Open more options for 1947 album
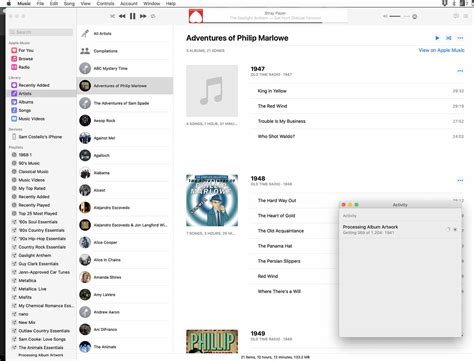The image size is (474, 361). point(460,71)
